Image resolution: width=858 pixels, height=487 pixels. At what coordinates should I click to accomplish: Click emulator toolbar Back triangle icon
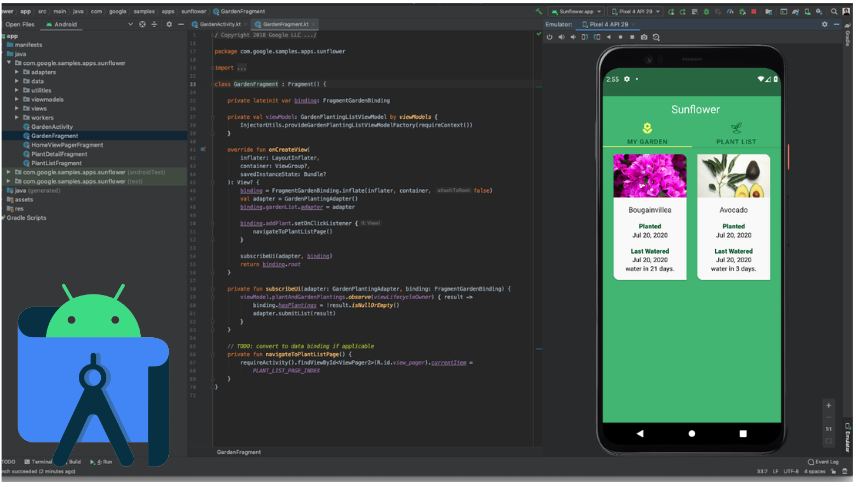pos(609,37)
